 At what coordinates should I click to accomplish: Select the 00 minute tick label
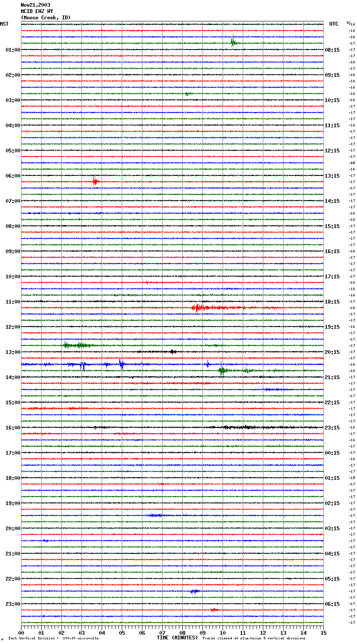(x=21, y=633)
